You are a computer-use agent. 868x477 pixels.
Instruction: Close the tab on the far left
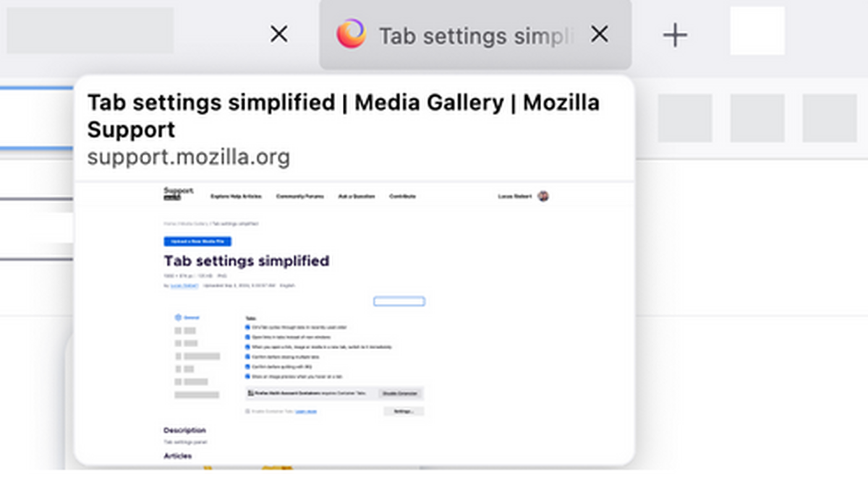click(278, 33)
